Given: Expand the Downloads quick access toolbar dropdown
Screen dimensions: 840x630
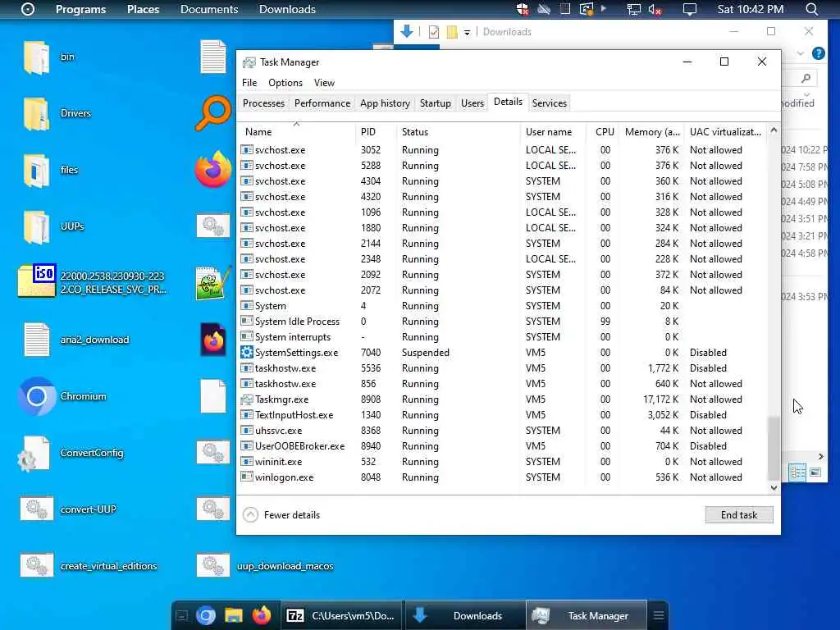Looking at the screenshot, I should point(467,33).
